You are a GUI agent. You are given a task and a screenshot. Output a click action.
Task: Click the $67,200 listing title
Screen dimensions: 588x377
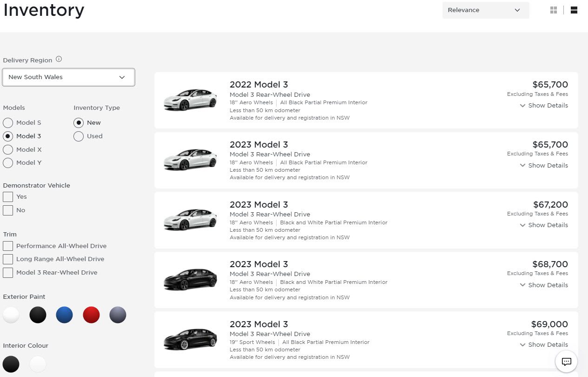[259, 204]
